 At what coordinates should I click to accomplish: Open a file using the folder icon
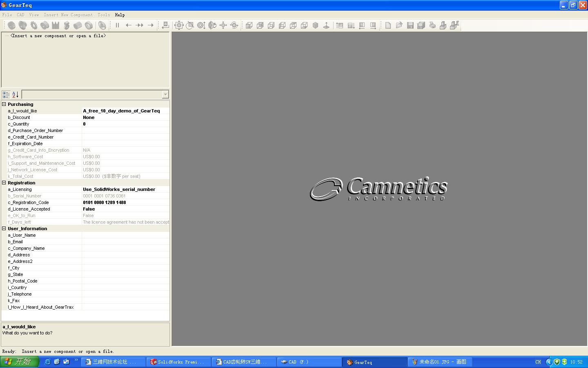399,25
